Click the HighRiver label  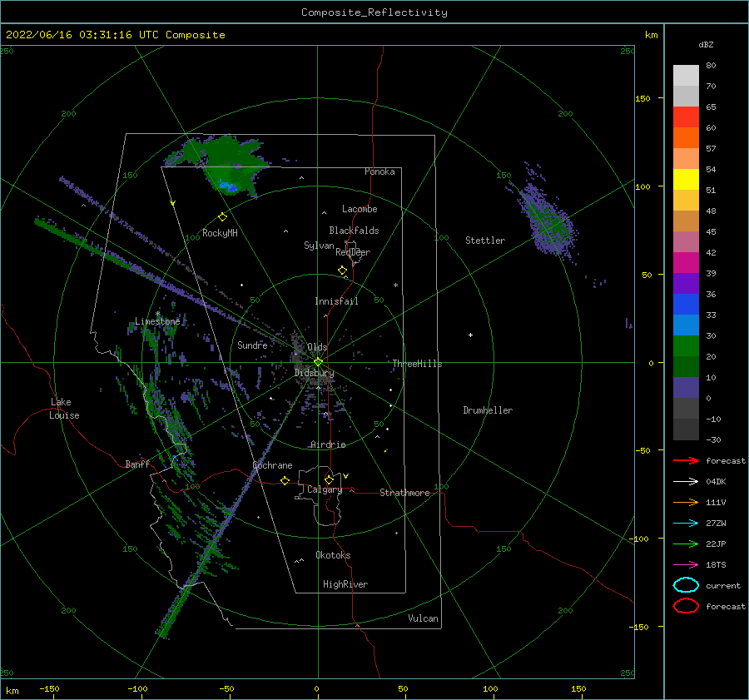click(x=345, y=584)
